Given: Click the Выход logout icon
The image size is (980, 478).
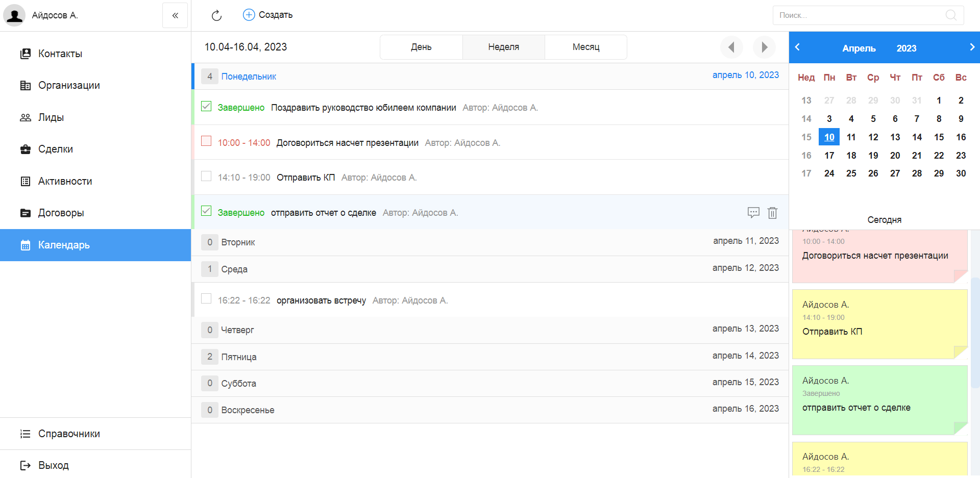Looking at the screenshot, I should click(x=26, y=465).
